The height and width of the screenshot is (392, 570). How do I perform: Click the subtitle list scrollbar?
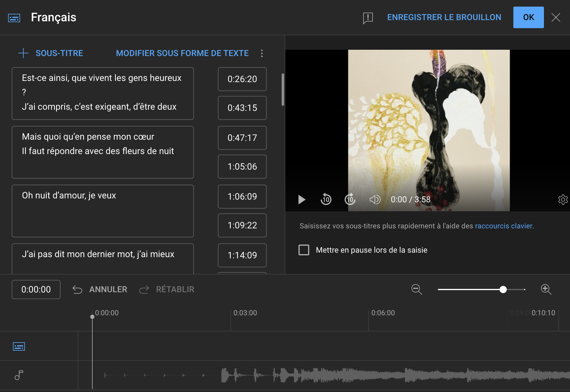click(x=283, y=90)
